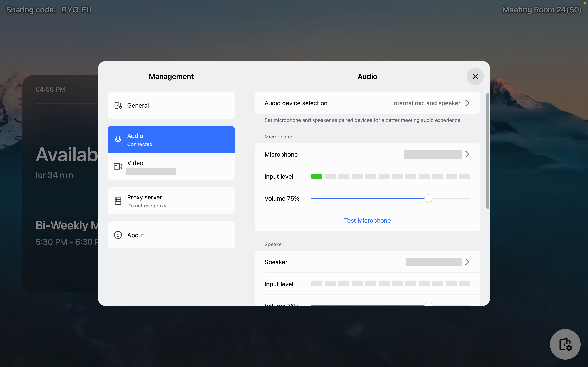Open General settings via its screen icon

[x=118, y=105]
